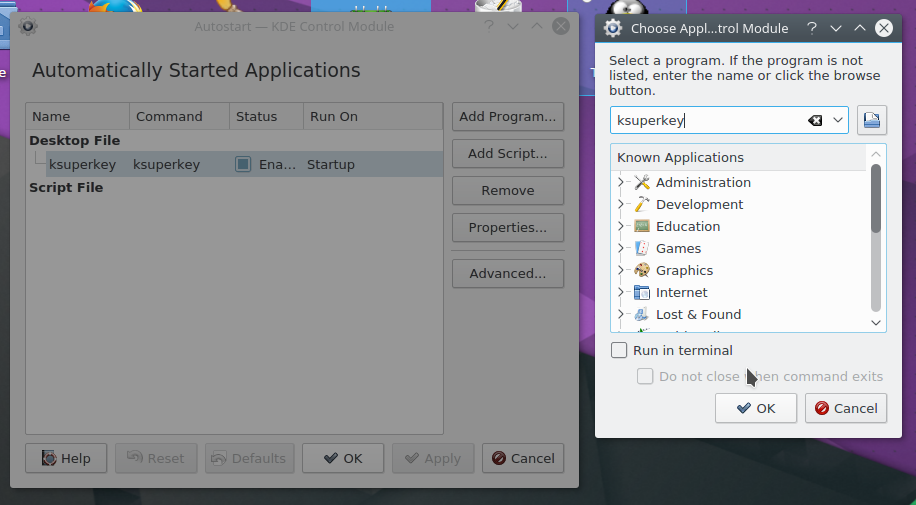The width and height of the screenshot is (916, 505).
Task: Select the Graphics label in the list
Action: 684,271
